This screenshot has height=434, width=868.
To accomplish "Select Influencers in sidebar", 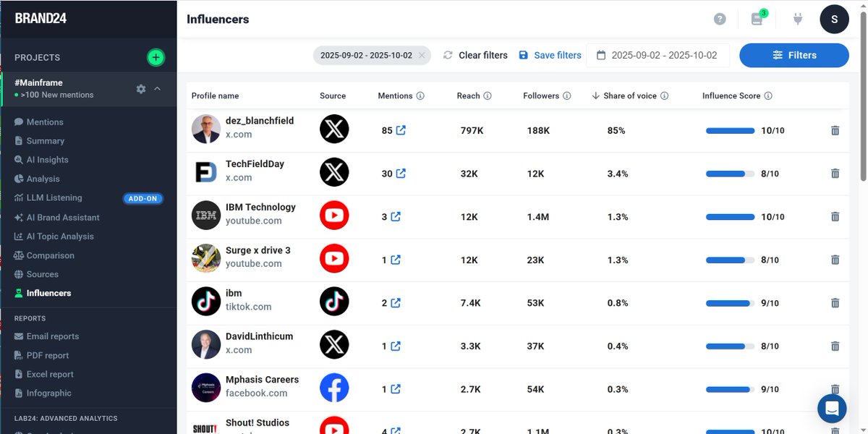I will (x=48, y=293).
